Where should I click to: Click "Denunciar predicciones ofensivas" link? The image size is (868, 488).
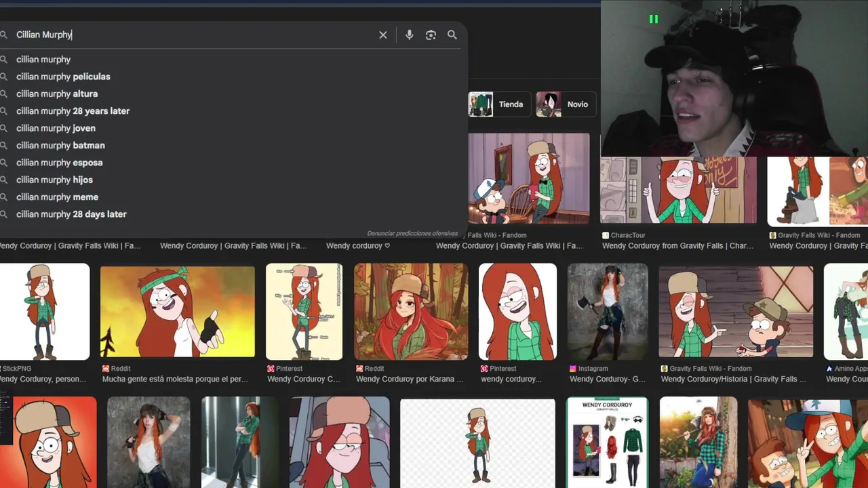412,233
